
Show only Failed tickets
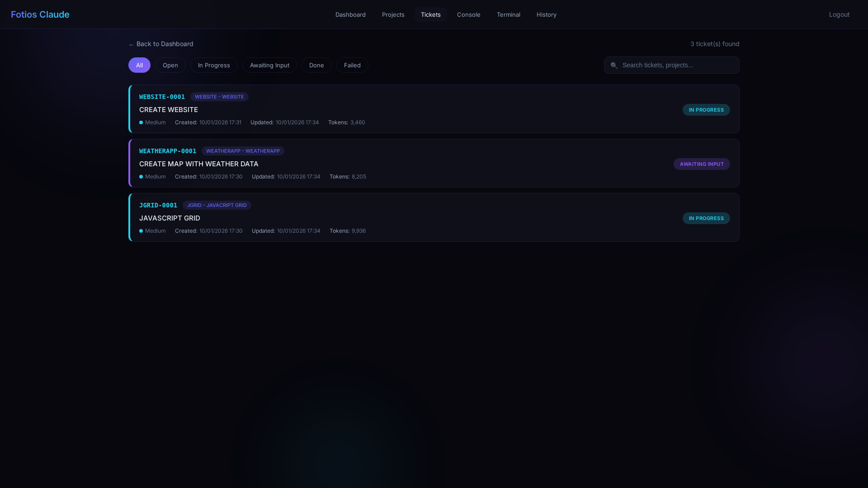352,65
